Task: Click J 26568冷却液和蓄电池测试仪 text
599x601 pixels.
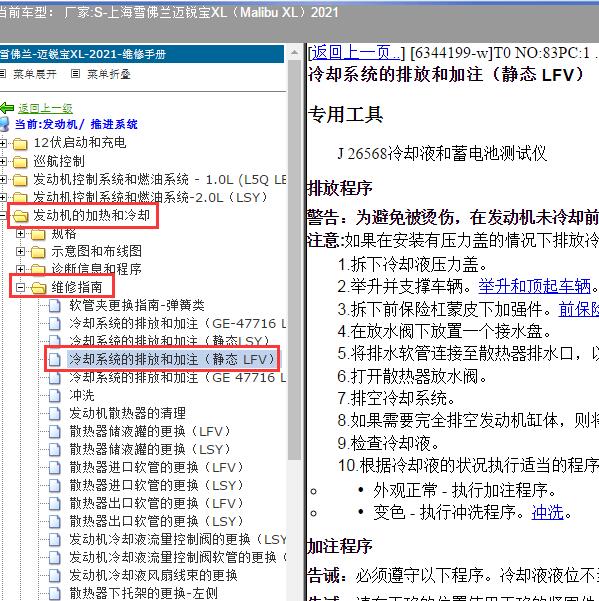Action: click(442, 154)
